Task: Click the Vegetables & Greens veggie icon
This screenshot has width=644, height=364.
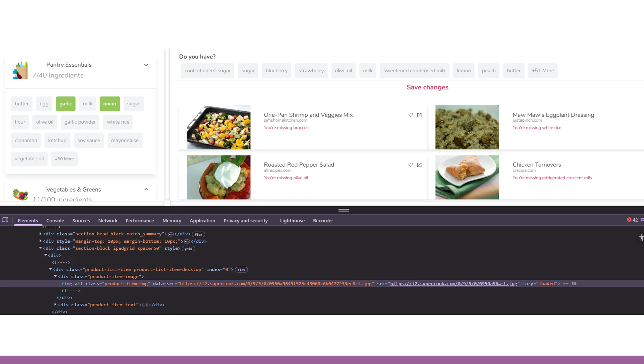Action: tap(21, 195)
